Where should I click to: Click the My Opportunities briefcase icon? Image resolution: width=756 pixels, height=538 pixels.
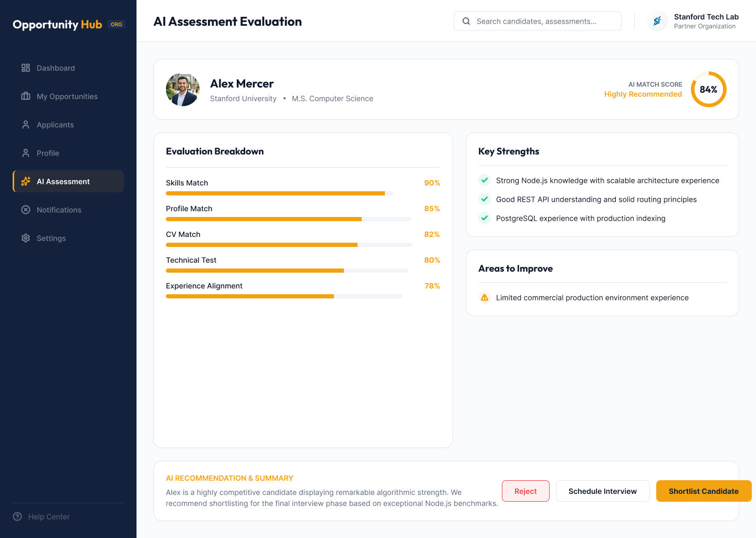[26, 96]
